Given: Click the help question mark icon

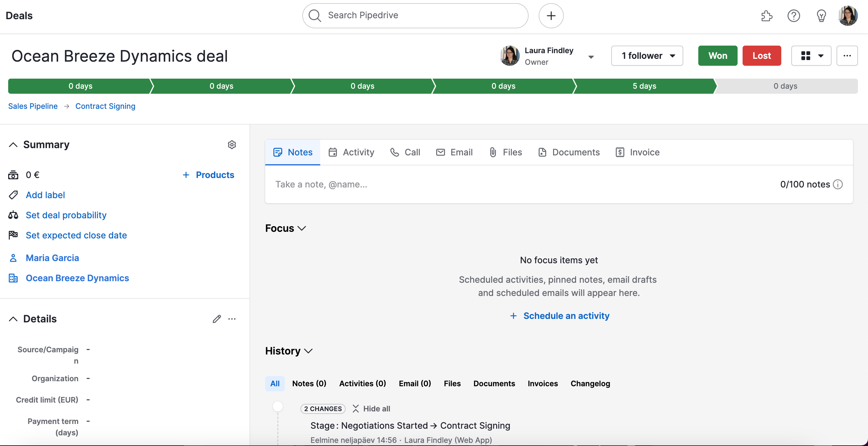Looking at the screenshot, I should 794,16.
